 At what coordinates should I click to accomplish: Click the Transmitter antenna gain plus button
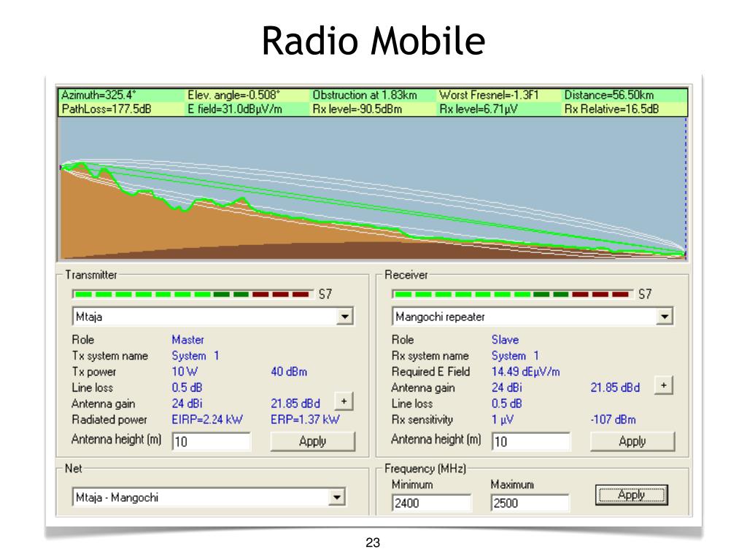[344, 401]
